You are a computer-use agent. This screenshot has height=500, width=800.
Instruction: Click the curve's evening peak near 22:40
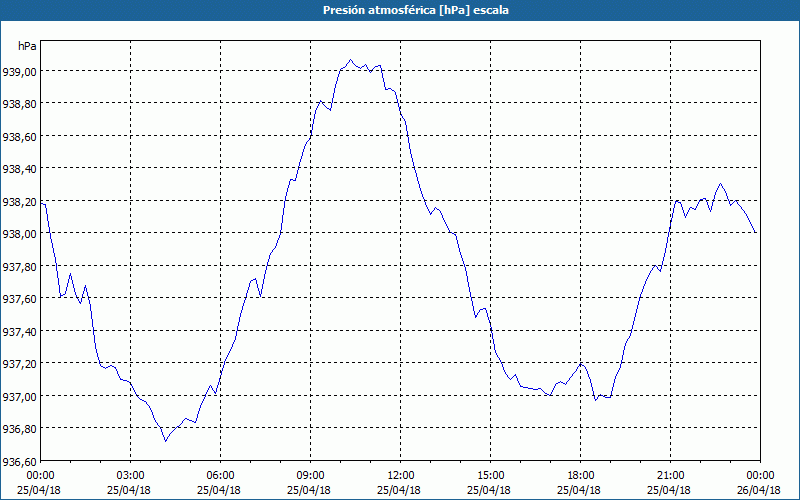click(720, 184)
